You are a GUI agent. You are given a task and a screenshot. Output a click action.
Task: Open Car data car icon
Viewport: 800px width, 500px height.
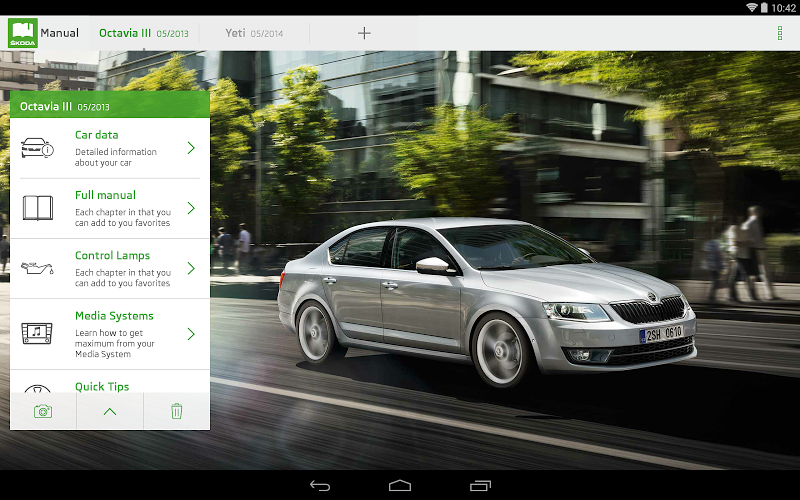click(37, 148)
